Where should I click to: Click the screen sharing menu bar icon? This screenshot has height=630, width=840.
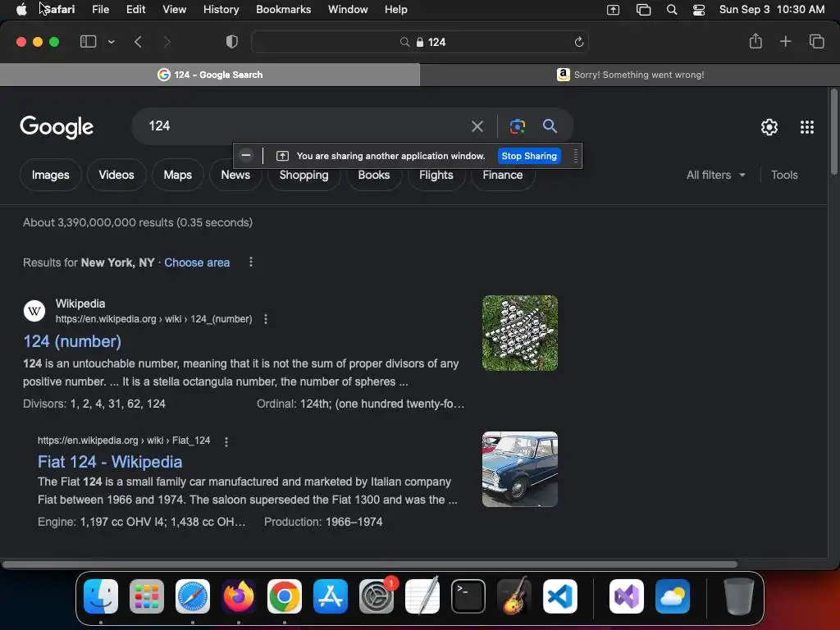[x=613, y=10]
